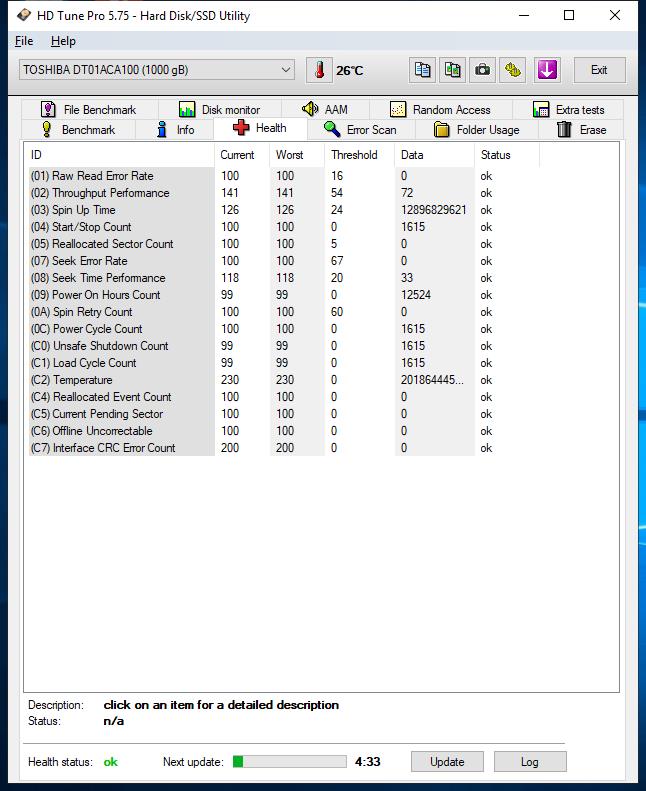Open the File menu

click(x=24, y=41)
